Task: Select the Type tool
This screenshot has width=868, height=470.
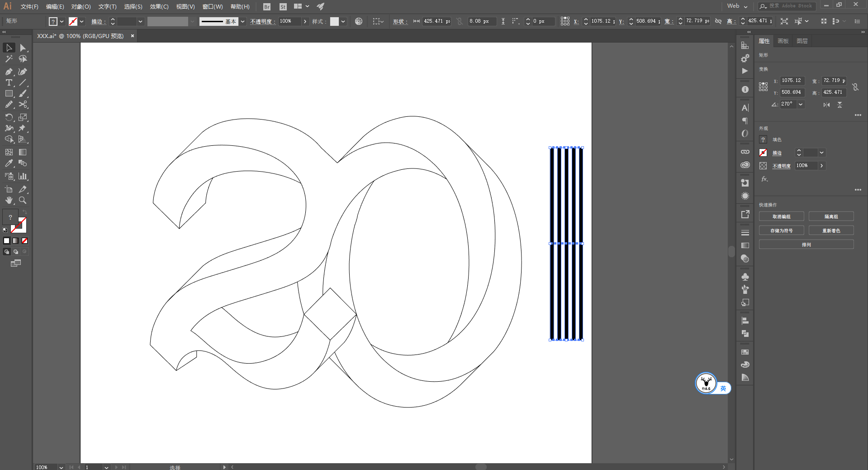Action: pyautogui.click(x=9, y=82)
